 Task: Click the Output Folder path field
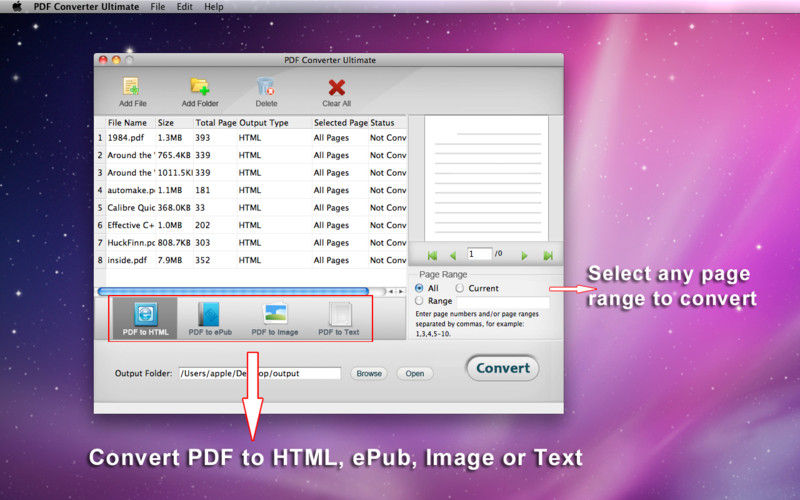260,373
